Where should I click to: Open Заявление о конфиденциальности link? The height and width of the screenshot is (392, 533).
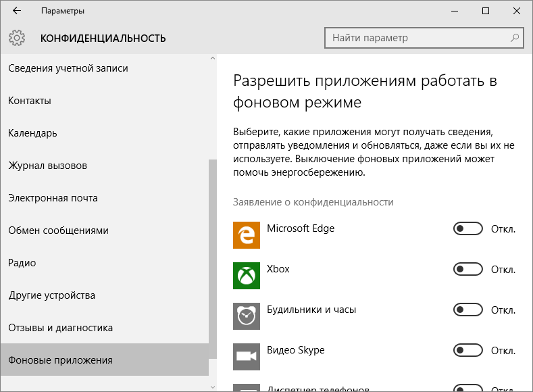[313, 202]
